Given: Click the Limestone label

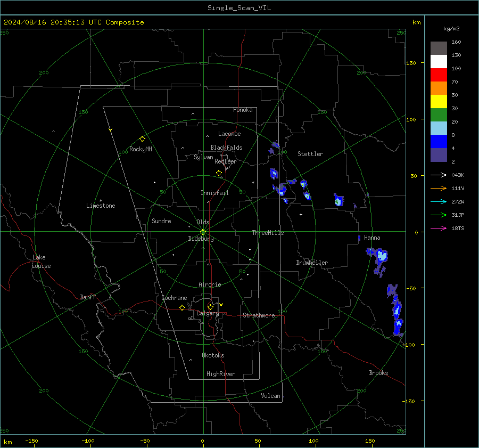Looking at the screenshot, I should tap(101, 206).
